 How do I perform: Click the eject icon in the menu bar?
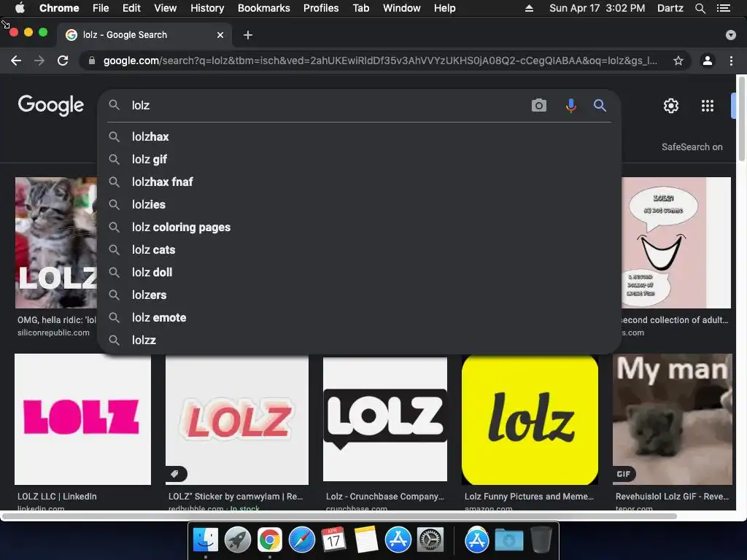pos(529,8)
